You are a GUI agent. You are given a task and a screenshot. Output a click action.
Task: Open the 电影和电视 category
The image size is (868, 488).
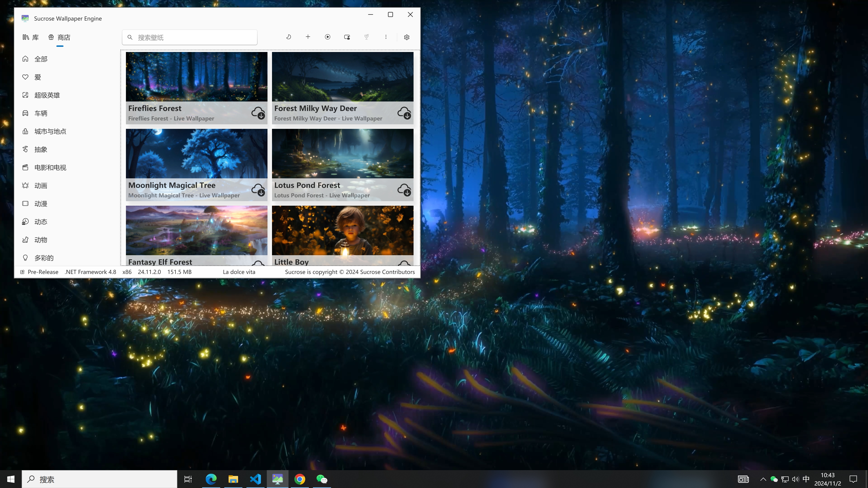coord(50,168)
